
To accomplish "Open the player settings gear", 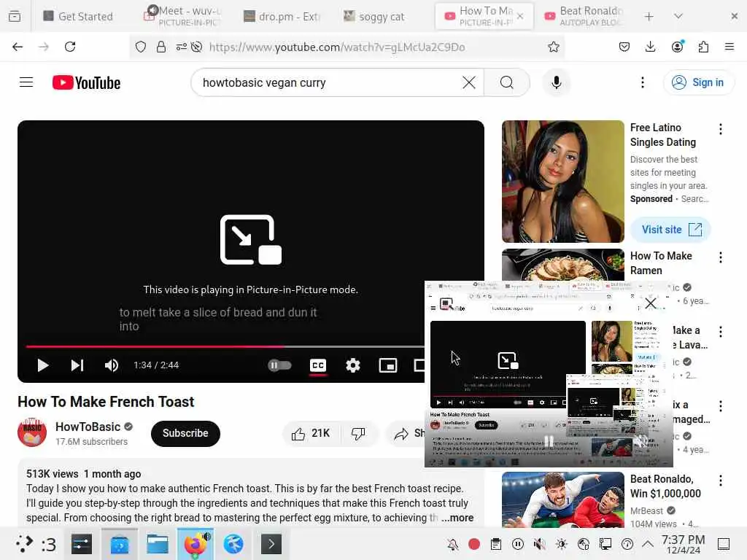I will click(352, 365).
